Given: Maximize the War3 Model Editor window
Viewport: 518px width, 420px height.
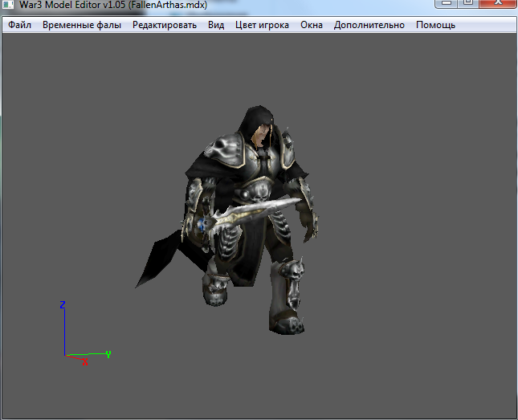Looking at the screenshot, I should click(x=467, y=3).
